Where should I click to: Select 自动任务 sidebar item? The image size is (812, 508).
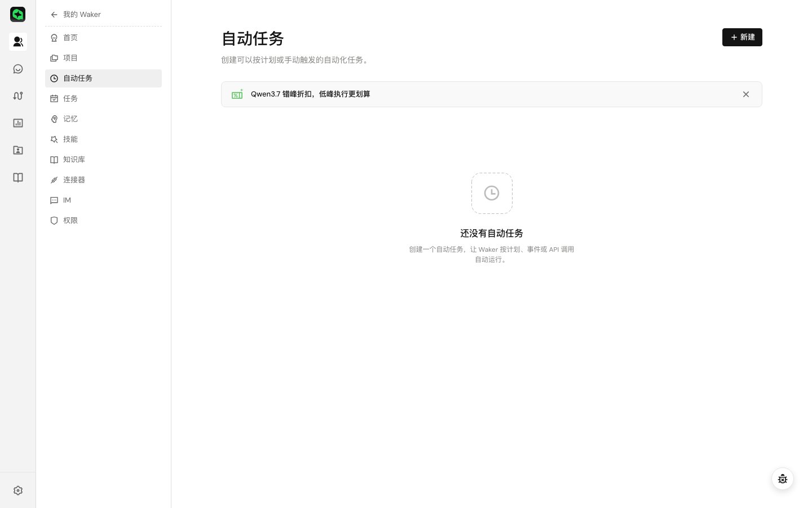[103, 78]
